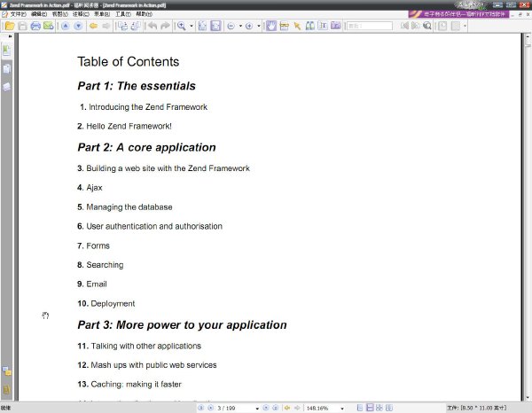Print the document with the printer icon
Viewport: 532px width, 413px height.
35,26
